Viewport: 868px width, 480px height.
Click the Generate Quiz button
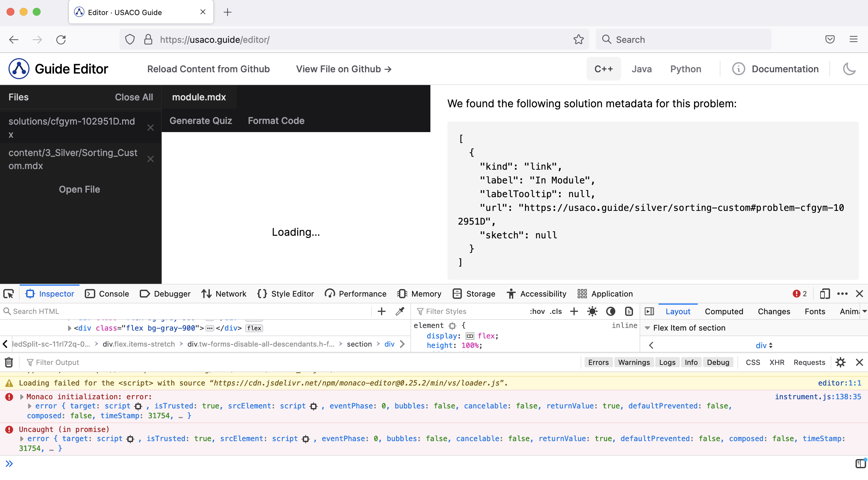(x=201, y=121)
